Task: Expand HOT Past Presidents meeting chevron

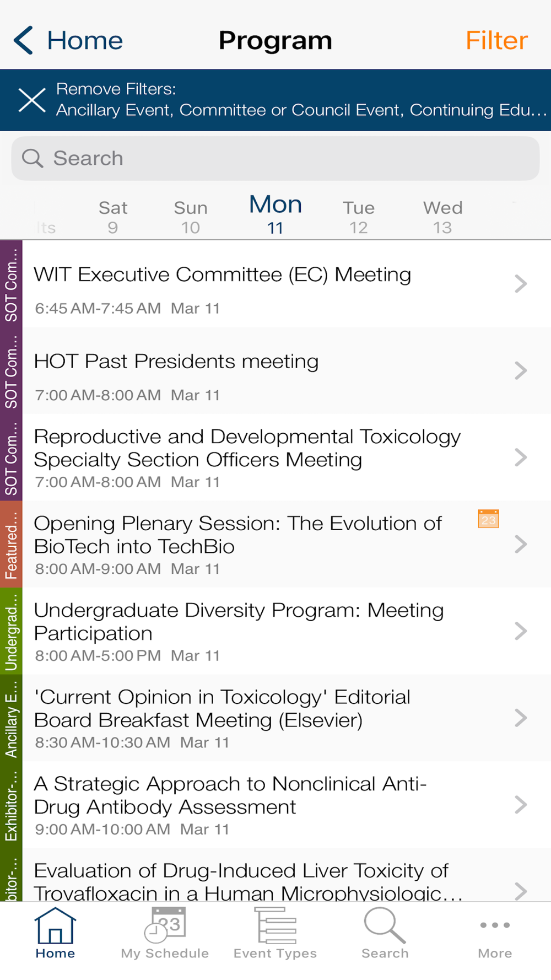Action: tap(521, 371)
